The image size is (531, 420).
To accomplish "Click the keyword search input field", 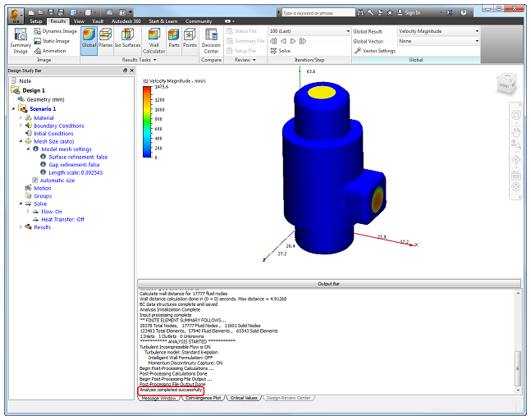I will click(318, 13).
